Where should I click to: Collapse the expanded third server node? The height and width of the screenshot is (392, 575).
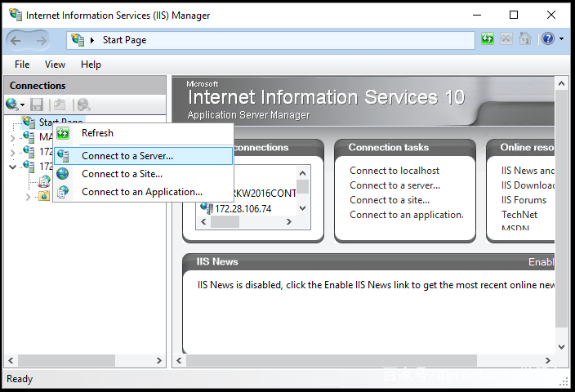(x=13, y=167)
